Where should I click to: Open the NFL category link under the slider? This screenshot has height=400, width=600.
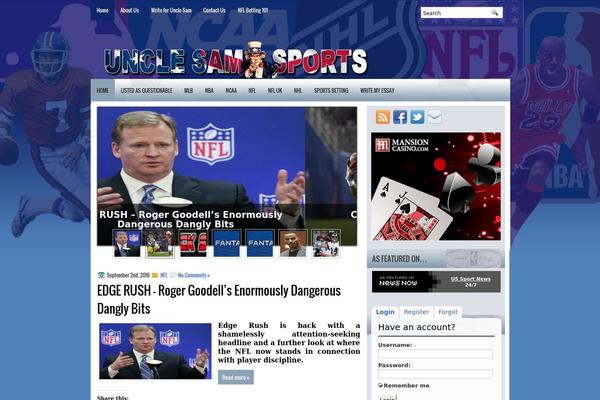(164, 275)
